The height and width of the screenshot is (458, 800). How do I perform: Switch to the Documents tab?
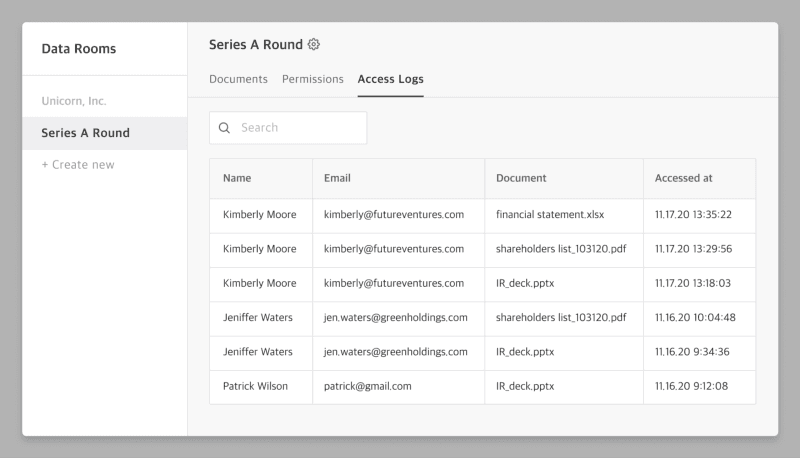click(238, 79)
